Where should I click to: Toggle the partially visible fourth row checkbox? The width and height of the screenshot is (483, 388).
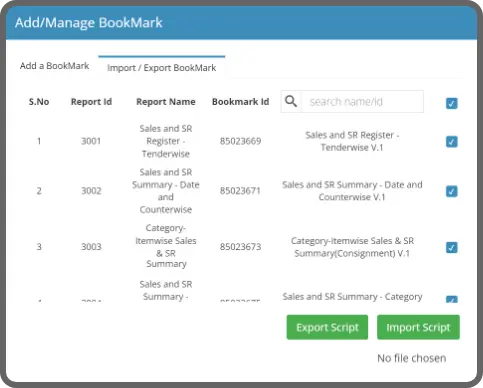pyautogui.click(x=452, y=299)
